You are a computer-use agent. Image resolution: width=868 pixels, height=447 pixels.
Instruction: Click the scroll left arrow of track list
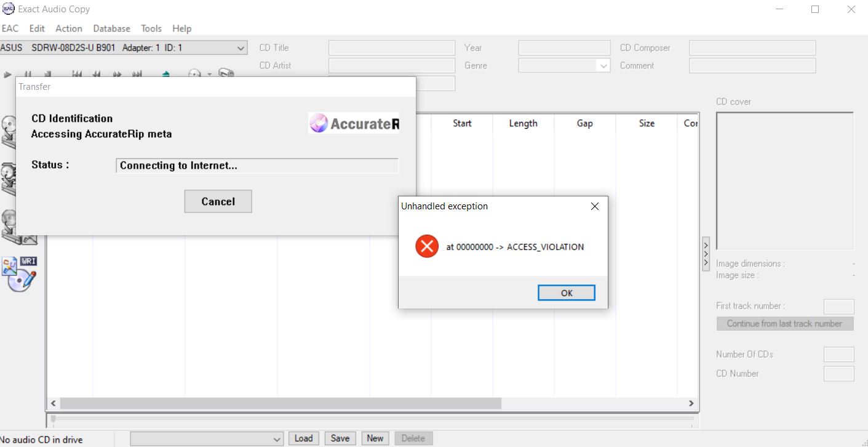click(54, 403)
